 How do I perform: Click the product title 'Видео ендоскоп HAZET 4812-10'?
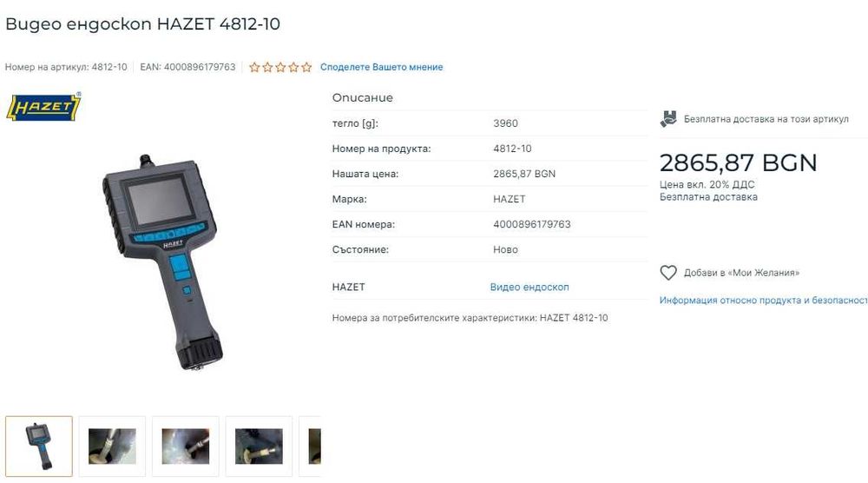point(143,24)
